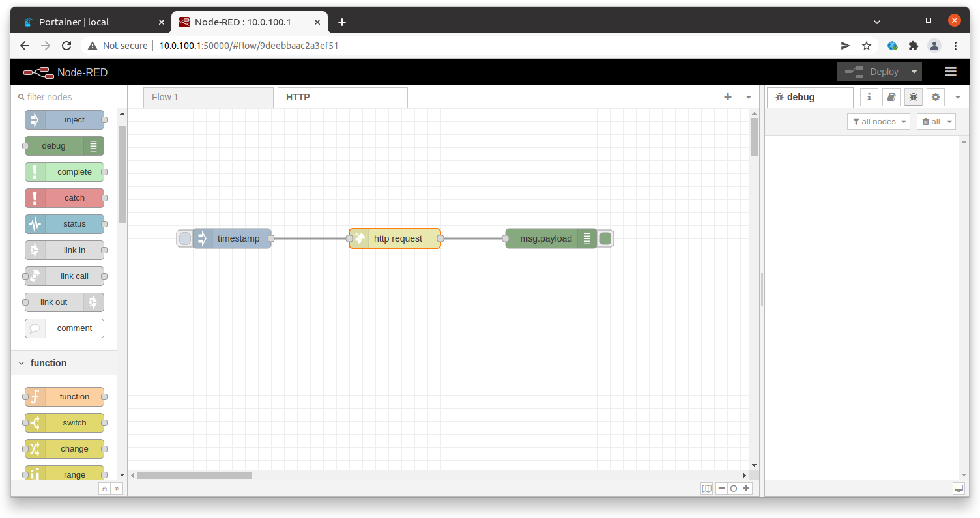Screen dimensions: 980x518
Task: Add a new flow with the plus button
Action: [x=728, y=96]
